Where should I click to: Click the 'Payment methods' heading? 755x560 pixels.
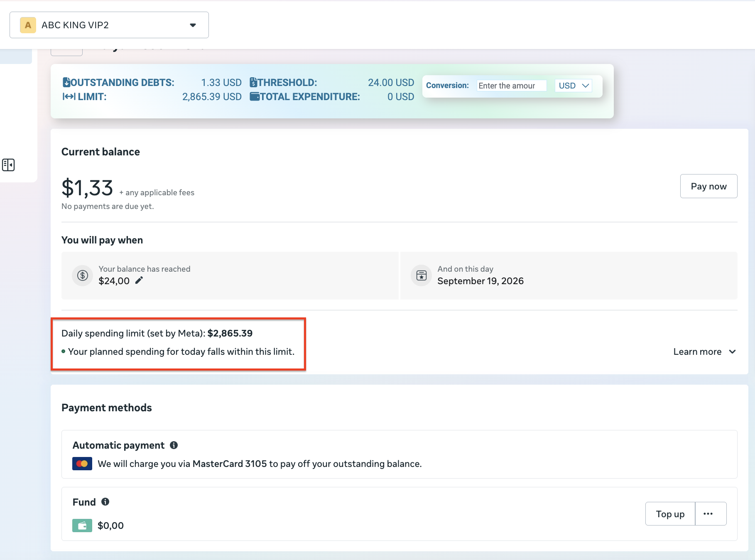(107, 408)
